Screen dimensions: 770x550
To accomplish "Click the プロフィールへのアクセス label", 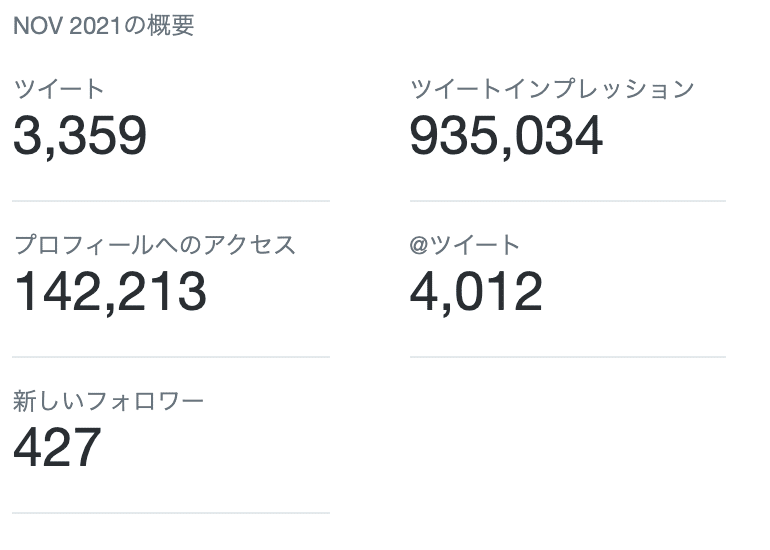I will coord(155,245).
